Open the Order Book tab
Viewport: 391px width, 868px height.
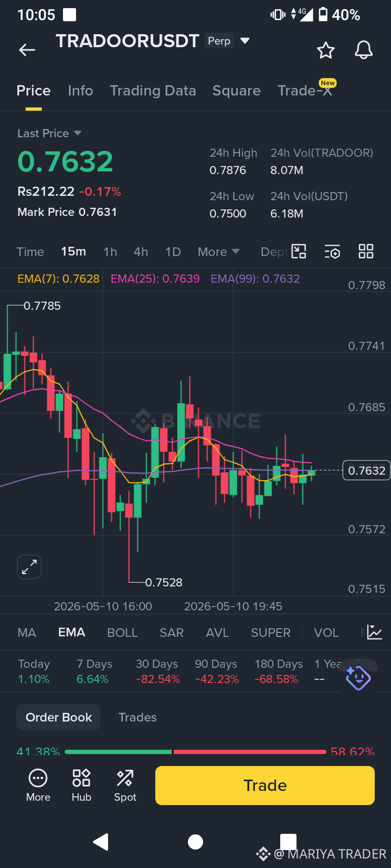59,717
